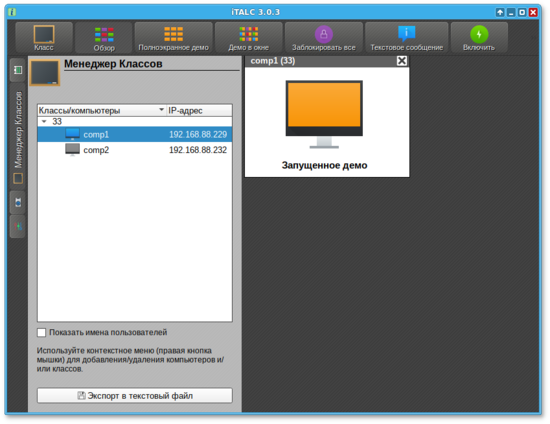The image size is (550, 424).
Task: Click Заблокировать все lock button
Action: click(323, 38)
